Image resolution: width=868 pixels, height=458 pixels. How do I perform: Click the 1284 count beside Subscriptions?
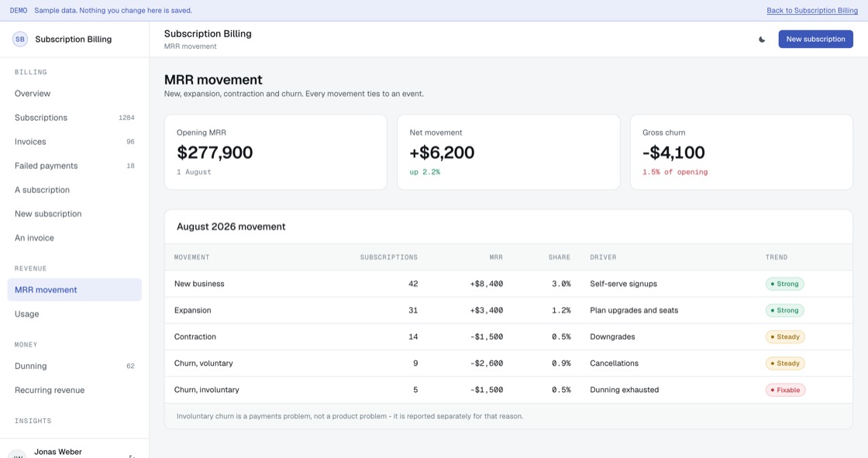tap(126, 118)
